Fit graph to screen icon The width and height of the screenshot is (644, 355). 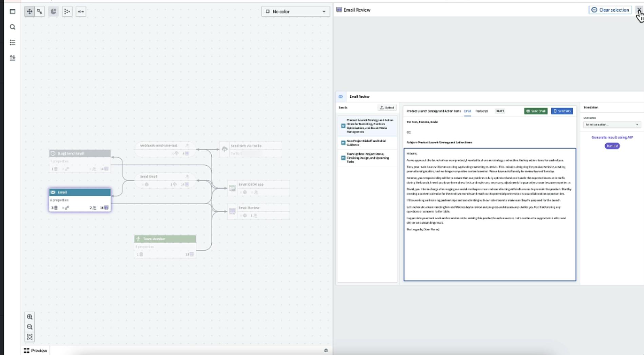pyautogui.click(x=30, y=337)
